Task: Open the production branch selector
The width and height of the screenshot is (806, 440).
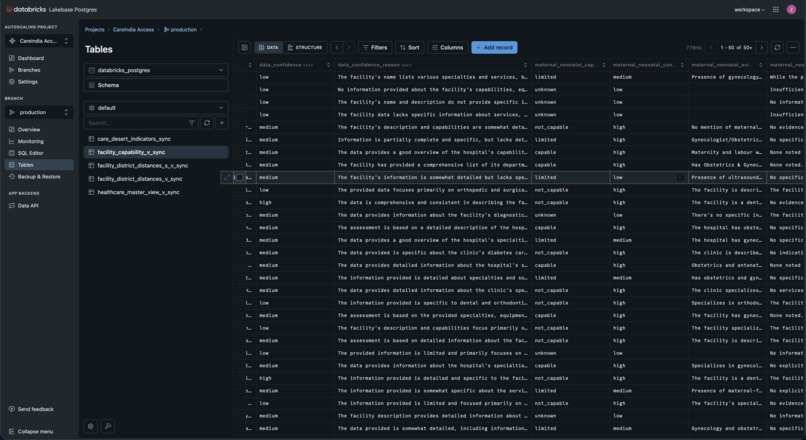Action: point(39,112)
